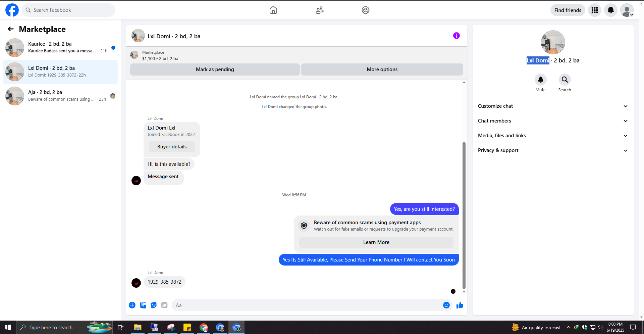This screenshot has width=644, height=334.
Task: Open the Windows Security tray icon
Action: point(585,327)
